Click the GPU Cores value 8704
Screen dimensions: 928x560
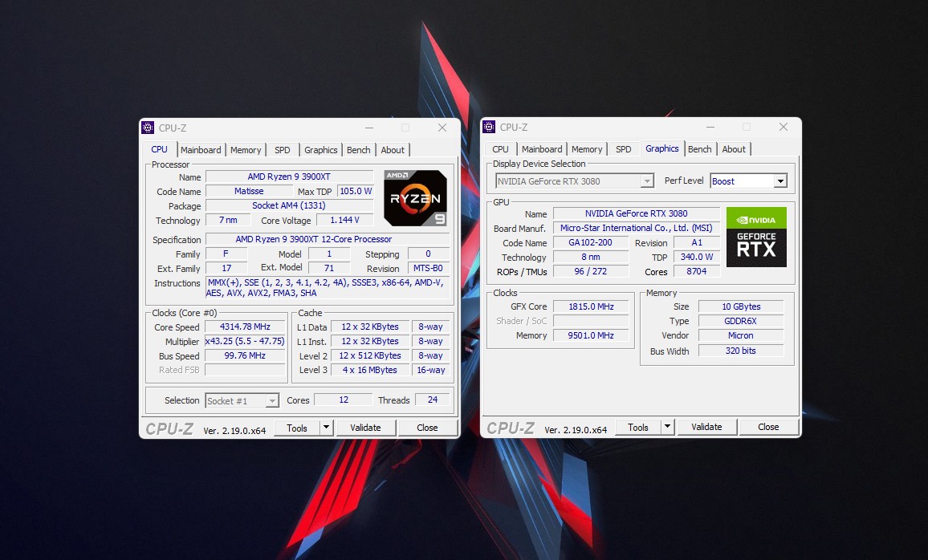tap(697, 271)
